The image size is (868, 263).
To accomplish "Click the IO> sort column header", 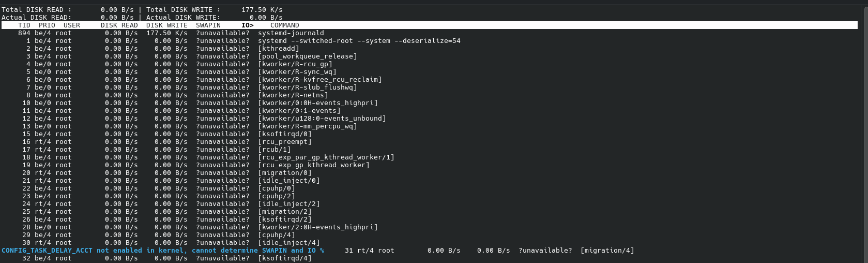I will (248, 25).
